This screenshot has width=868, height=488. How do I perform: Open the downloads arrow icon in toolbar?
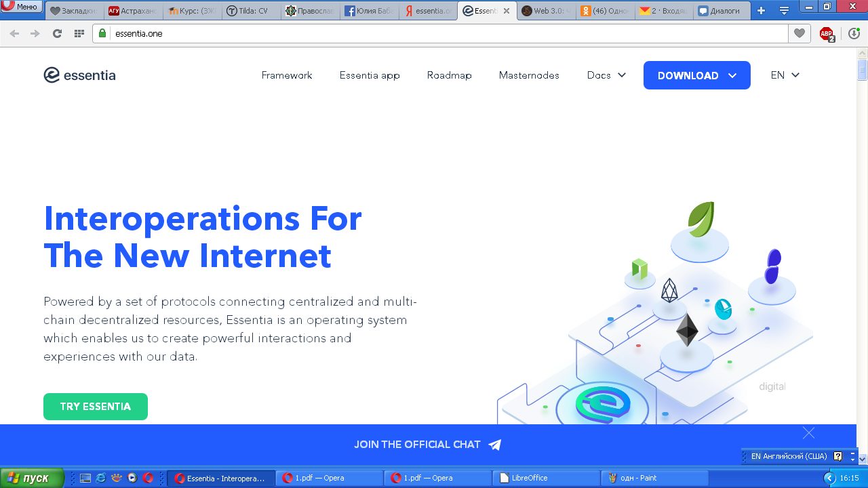click(854, 33)
